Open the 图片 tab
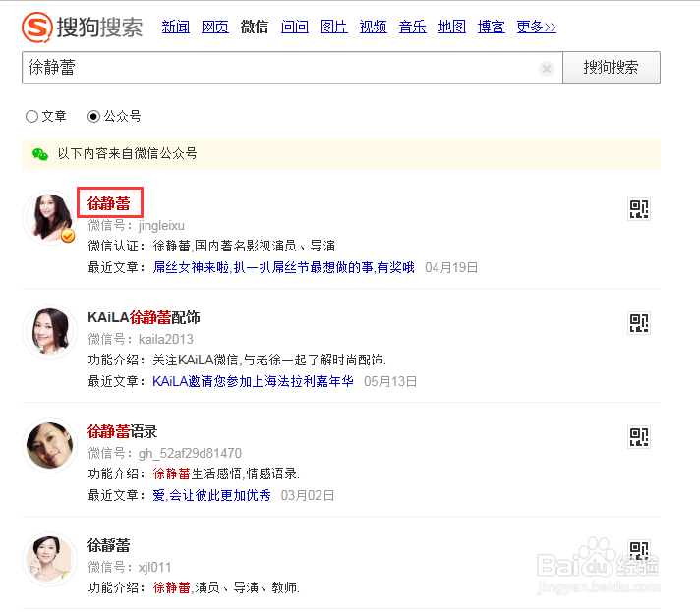Image resolution: width=700 pixels, height=612 pixels. coord(333,27)
